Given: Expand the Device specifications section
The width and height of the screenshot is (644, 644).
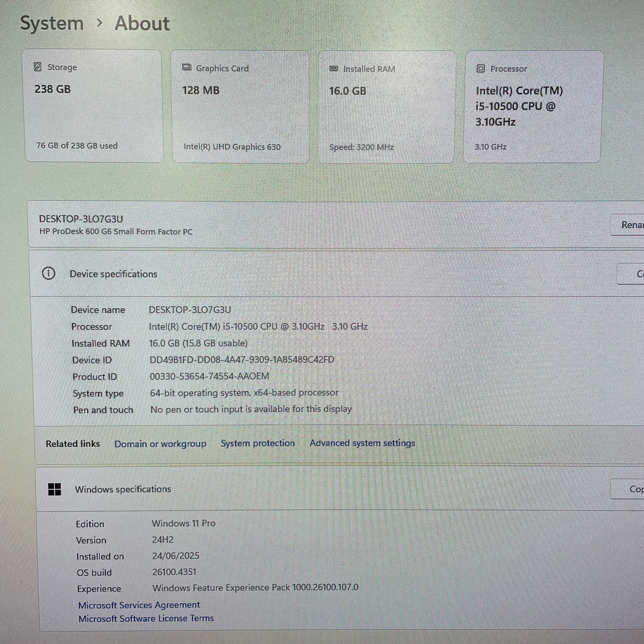Looking at the screenshot, I should [113, 273].
